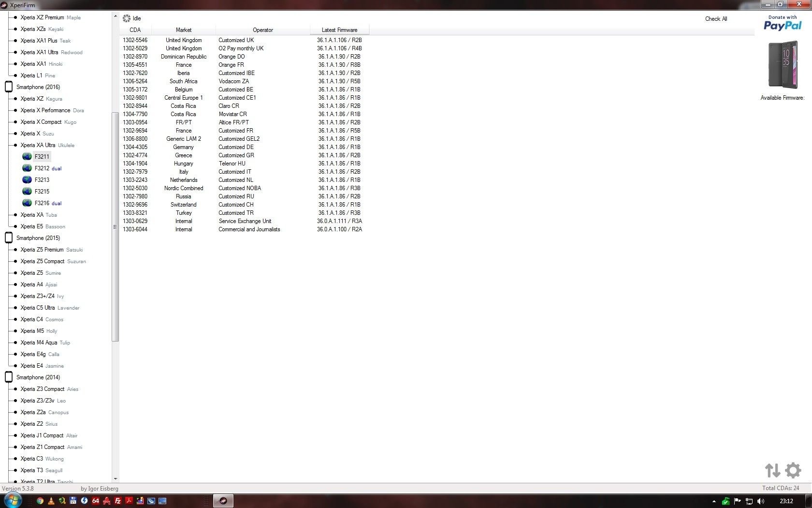This screenshot has height=508, width=812.
Task: Open Xperia M4 Aqua Tulip entry
Action: 45,343
